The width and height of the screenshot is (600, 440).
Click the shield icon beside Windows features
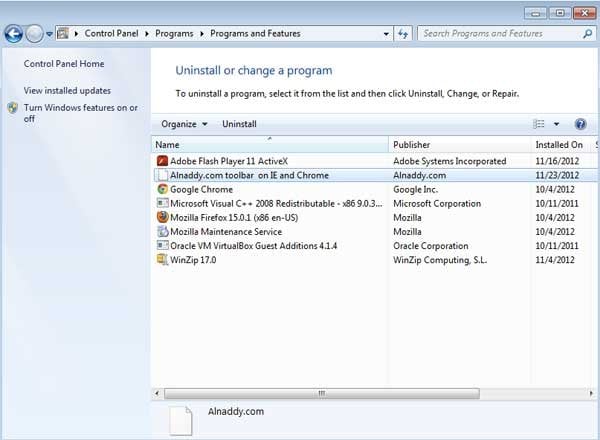tap(13, 108)
